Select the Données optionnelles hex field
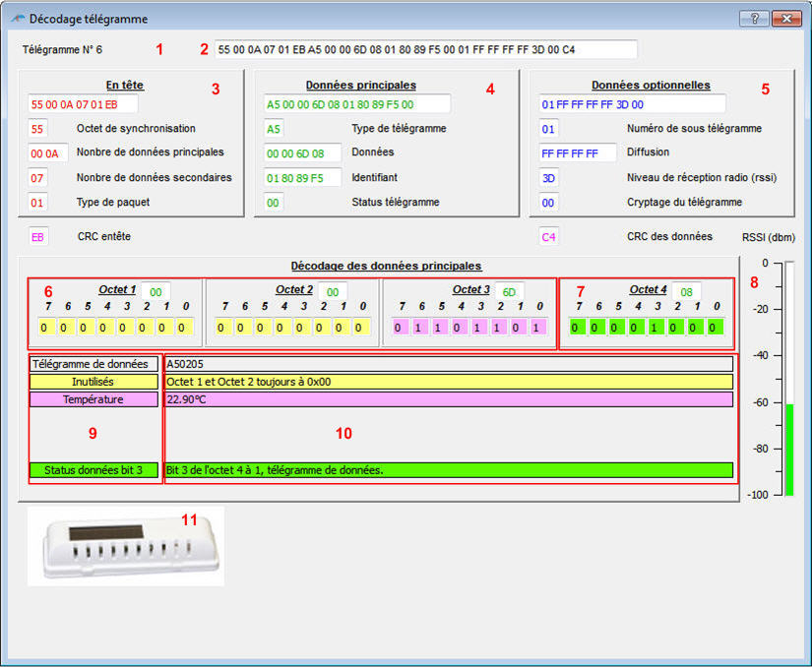This screenshot has width=812, height=667. coord(632,104)
